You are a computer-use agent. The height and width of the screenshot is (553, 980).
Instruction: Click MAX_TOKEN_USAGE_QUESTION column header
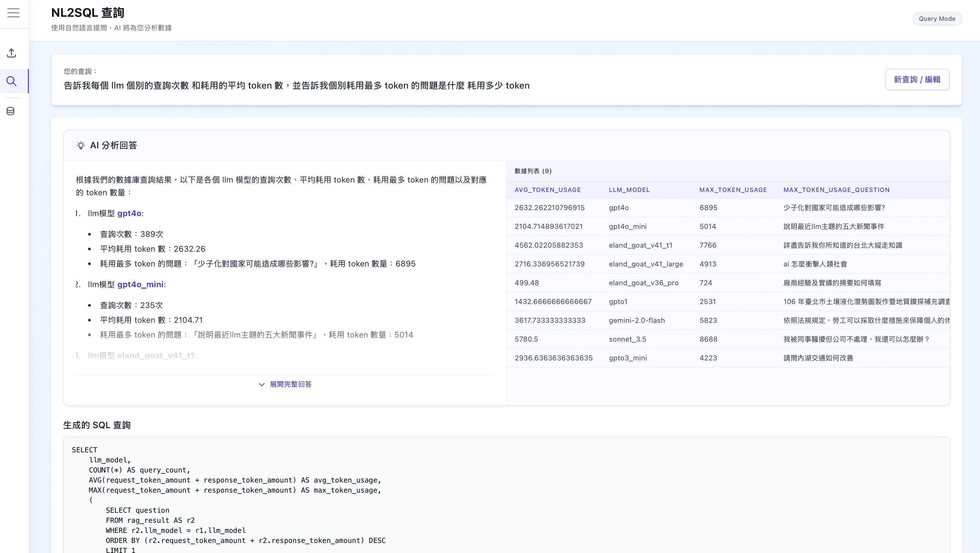(x=836, y=190)
